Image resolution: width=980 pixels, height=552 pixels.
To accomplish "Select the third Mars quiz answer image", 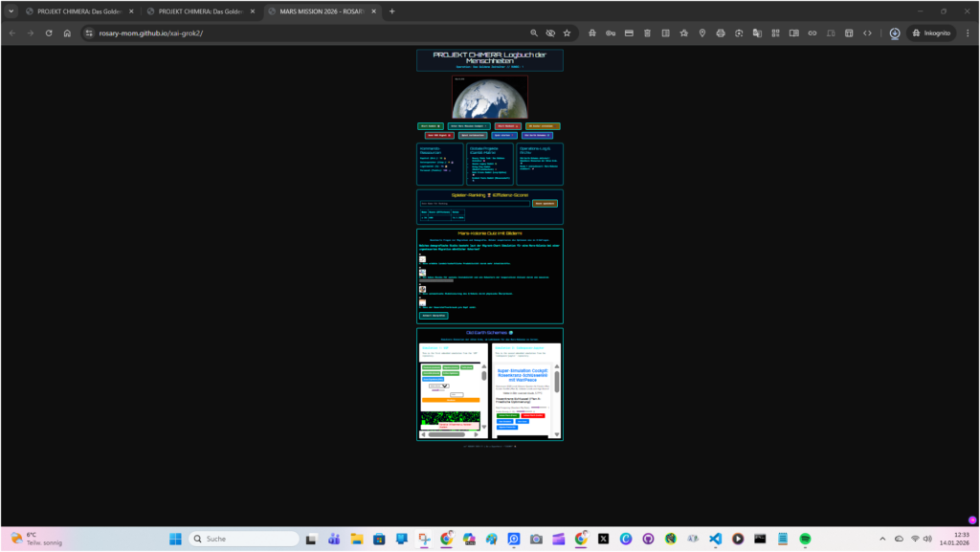I will 422,288.
